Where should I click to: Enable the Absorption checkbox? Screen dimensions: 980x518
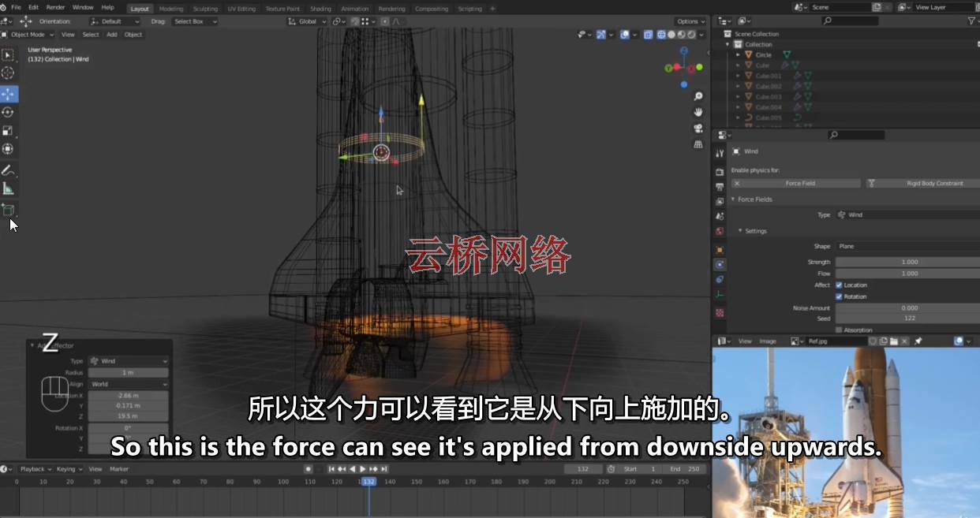[x=839, y=330]
